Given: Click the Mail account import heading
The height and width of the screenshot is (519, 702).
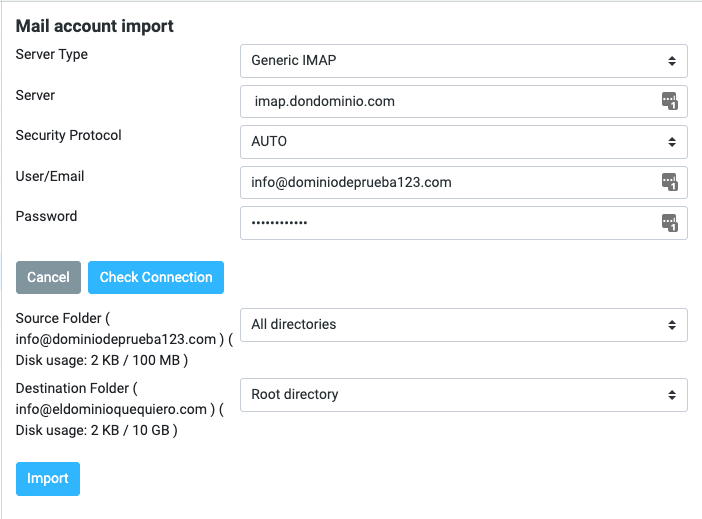Looking at the screenshot, I should click(x=94, y=26).
